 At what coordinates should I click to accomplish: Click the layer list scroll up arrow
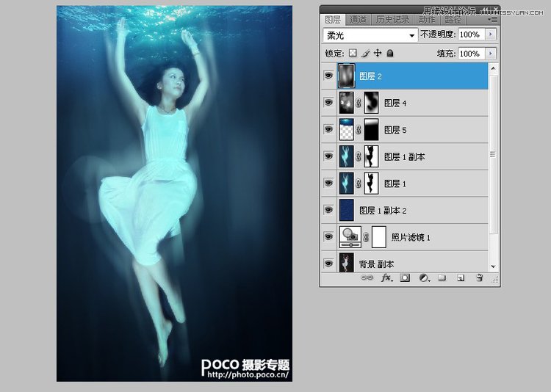[x=494, y=68]
